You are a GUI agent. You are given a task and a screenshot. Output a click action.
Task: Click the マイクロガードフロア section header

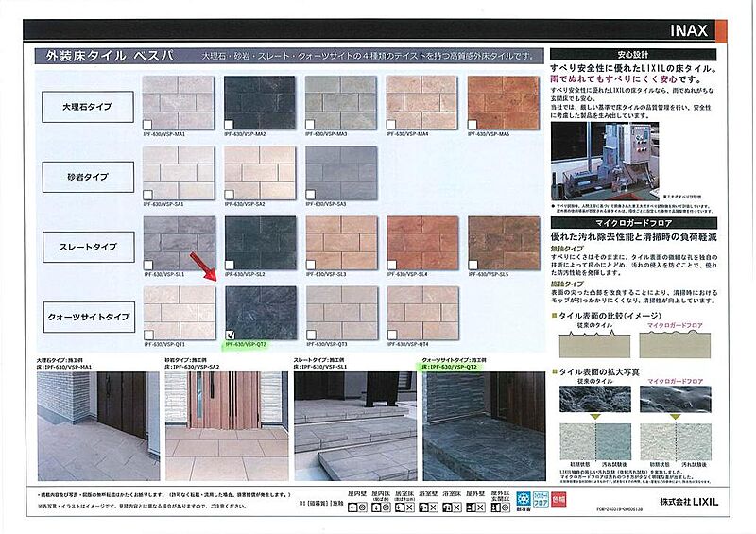coord(634,223)
